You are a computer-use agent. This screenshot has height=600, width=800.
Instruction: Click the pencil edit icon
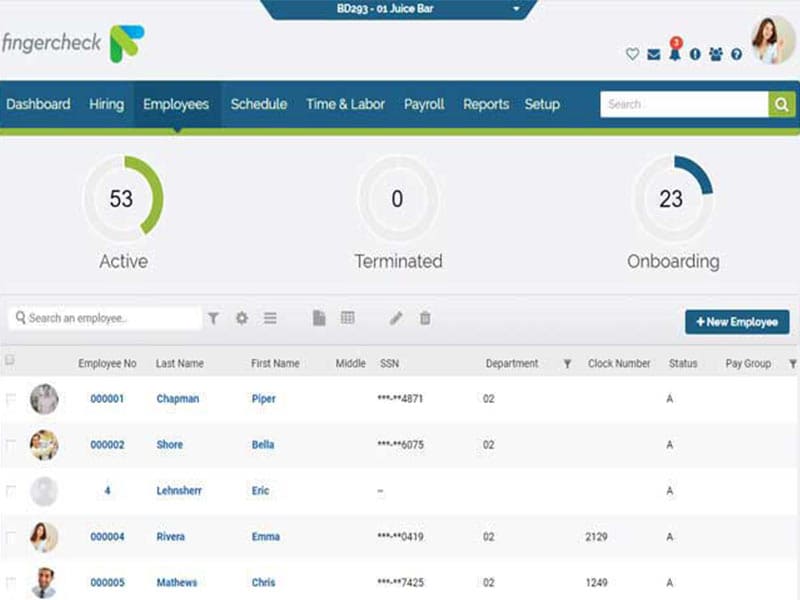pos(396,318)
